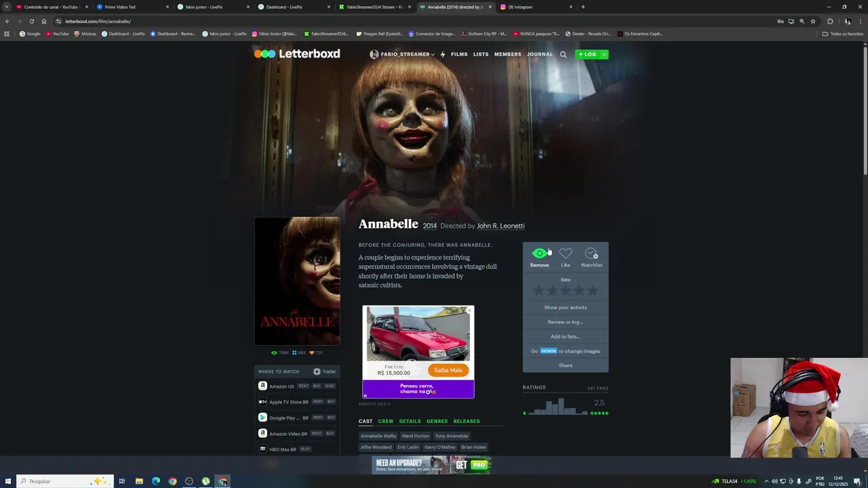Bookmark this page with the star icon
This screenshot has height=488, width=868.
813,21
